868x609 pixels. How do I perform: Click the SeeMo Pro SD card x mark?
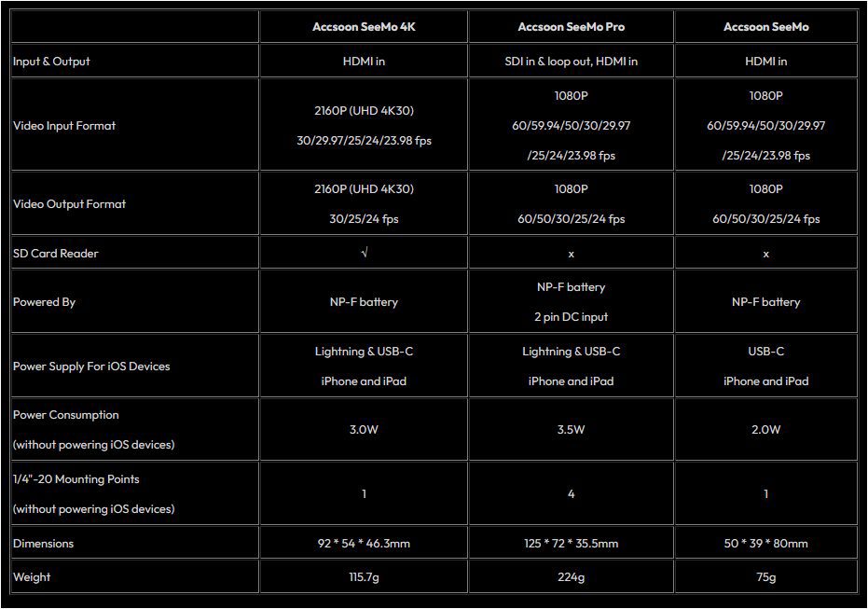pos(571,254)
